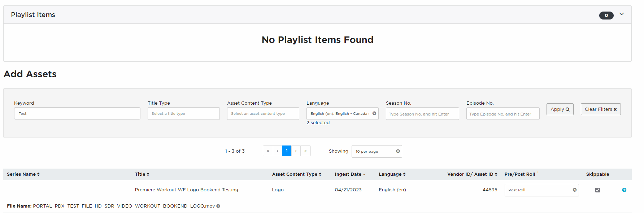Clear the Post Roll selection

(575, 190)
